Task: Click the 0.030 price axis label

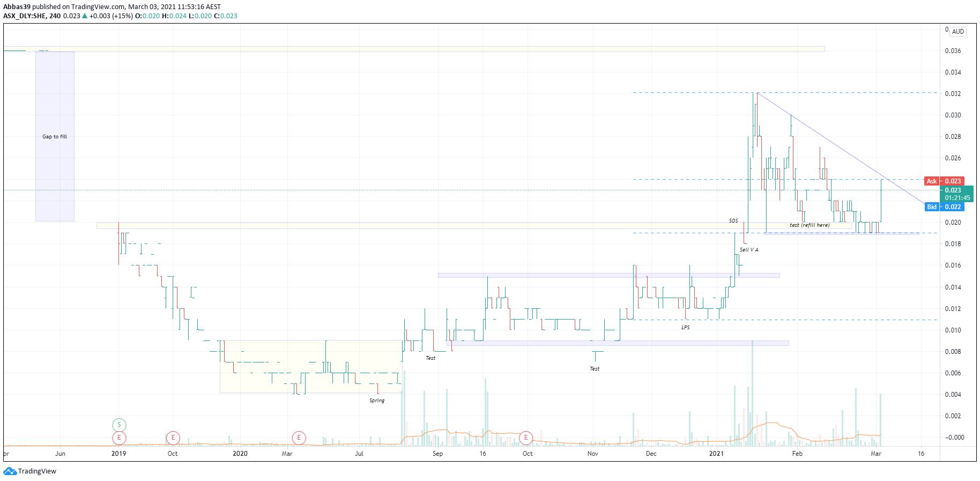Action: (953, 115)
